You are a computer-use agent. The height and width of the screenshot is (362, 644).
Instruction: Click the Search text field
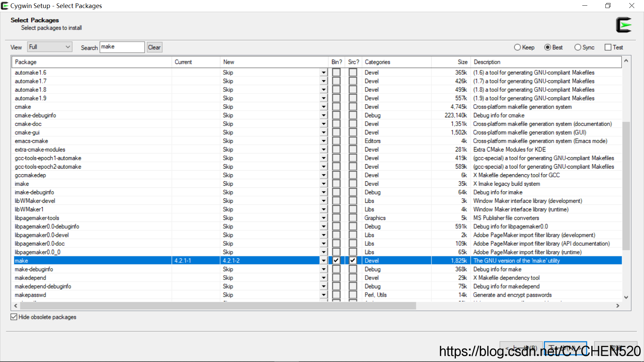[122, 47]
